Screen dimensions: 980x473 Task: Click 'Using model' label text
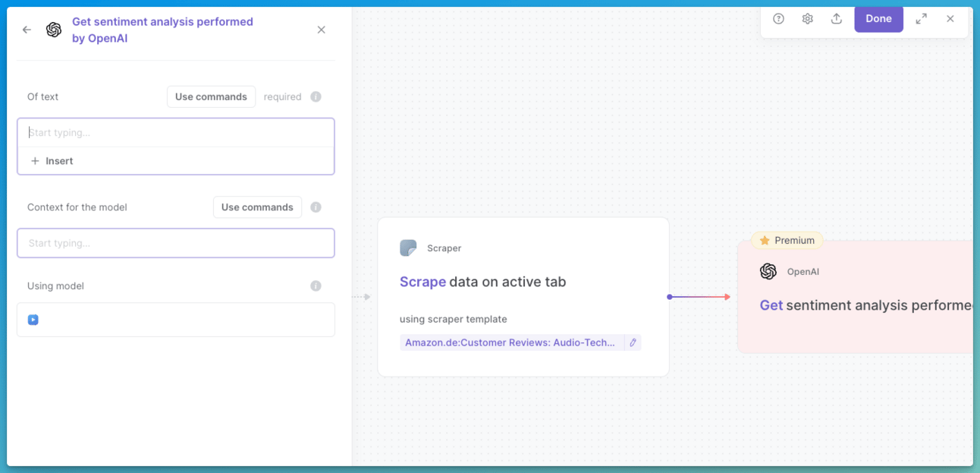coord(55,286)
